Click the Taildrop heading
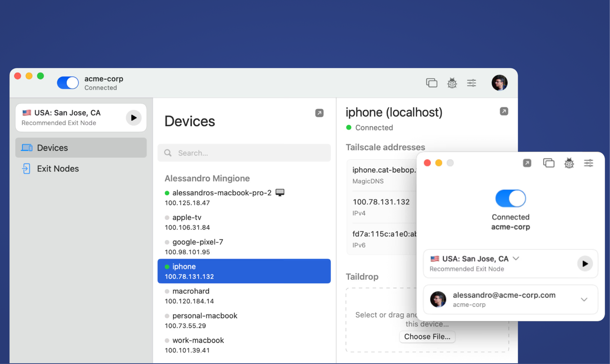 click(x=362, y=277)
